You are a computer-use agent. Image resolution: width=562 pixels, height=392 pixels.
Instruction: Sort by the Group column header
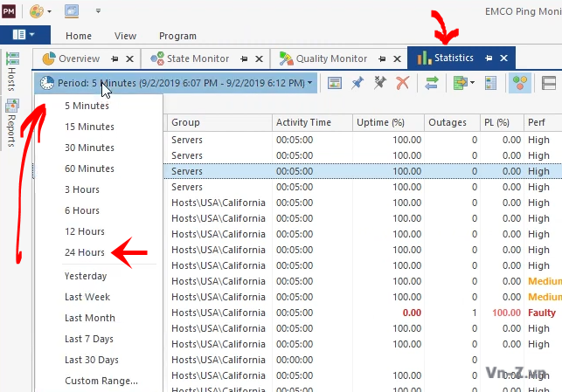pyautogui.click(x=219, y=122)
